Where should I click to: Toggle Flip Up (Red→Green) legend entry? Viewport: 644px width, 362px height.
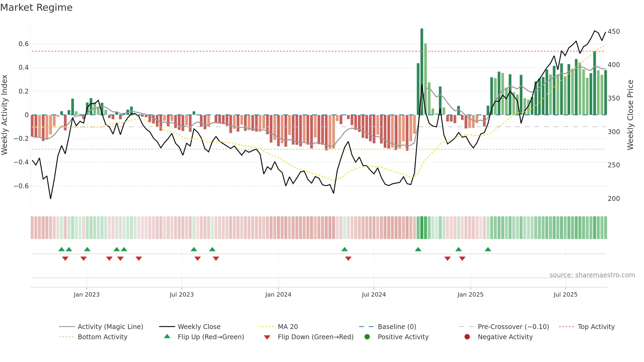point(204,337)
